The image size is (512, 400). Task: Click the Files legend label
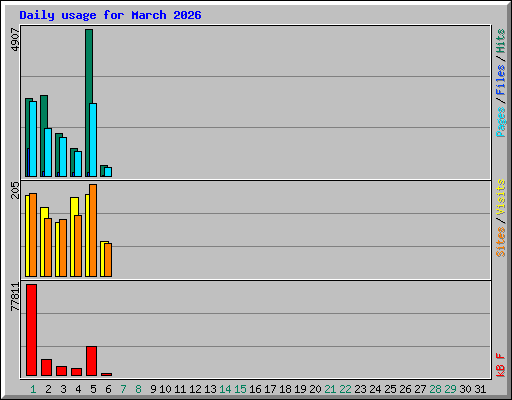pos(501,80)
